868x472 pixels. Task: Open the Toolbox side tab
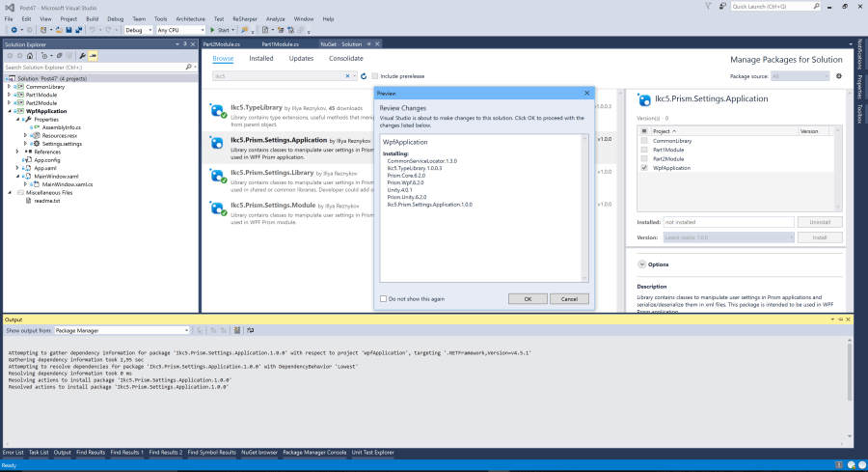click(859, 114)
